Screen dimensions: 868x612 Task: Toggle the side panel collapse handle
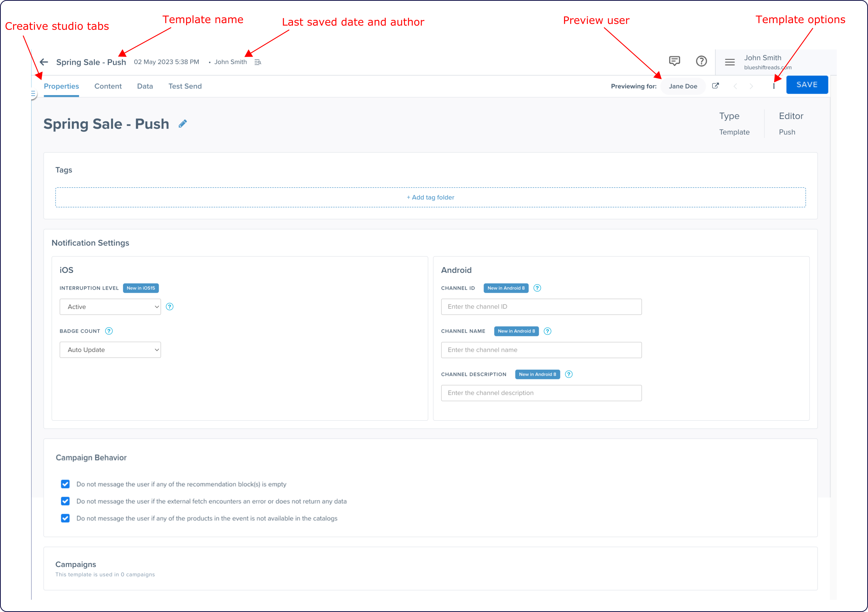tap(33, 93)
